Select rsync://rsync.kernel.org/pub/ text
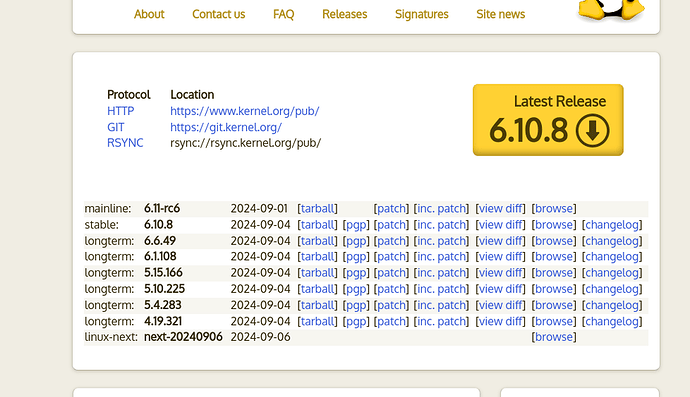 coord(246,143)
